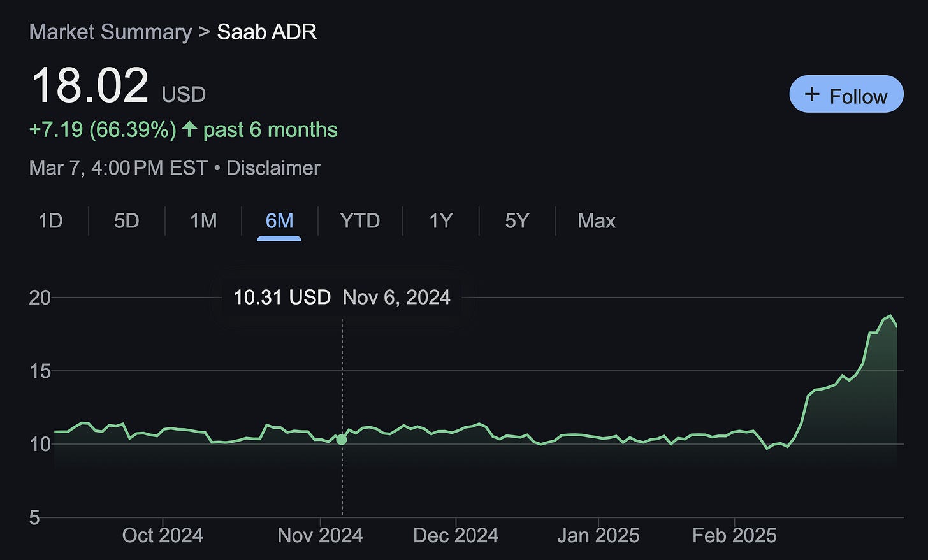
Task: Click the Follow button
Action: pyautogui.click(x=846, y=94)
